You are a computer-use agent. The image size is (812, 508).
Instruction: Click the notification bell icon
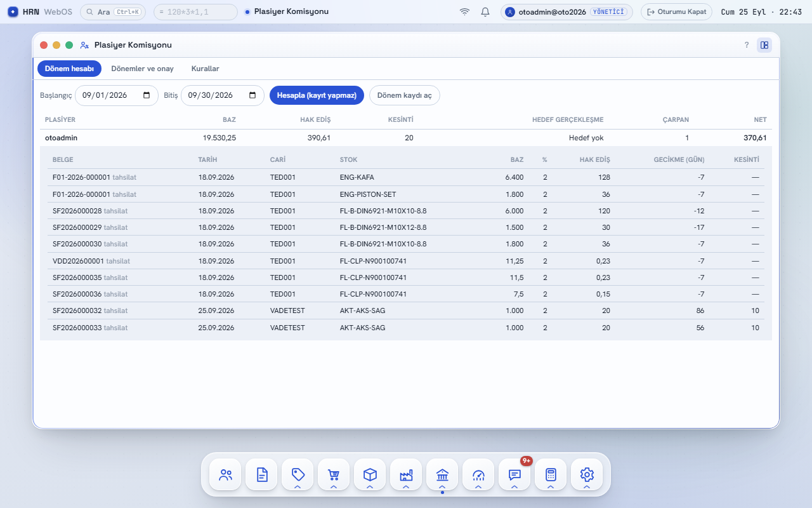point(485,11)
